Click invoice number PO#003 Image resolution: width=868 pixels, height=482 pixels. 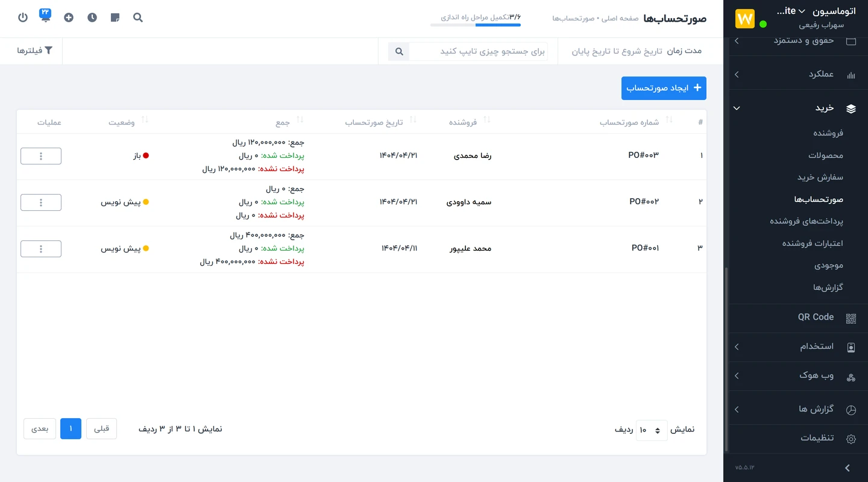644,155
